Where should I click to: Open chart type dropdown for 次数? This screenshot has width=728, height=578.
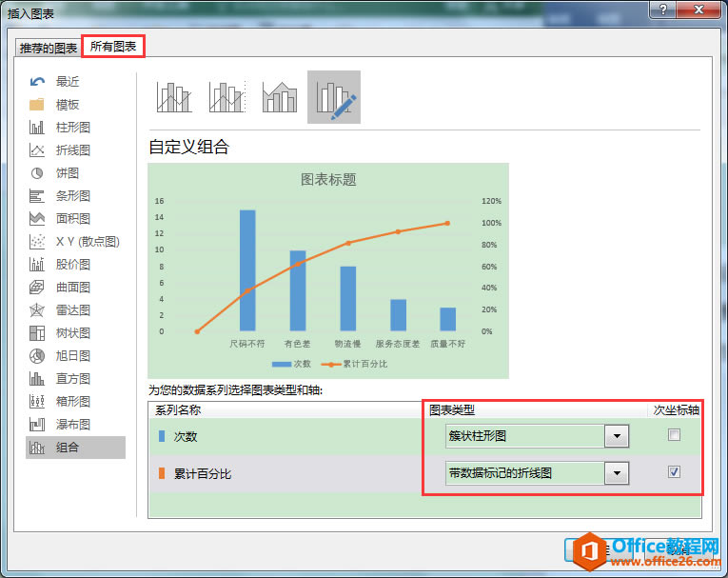[617, 436]
